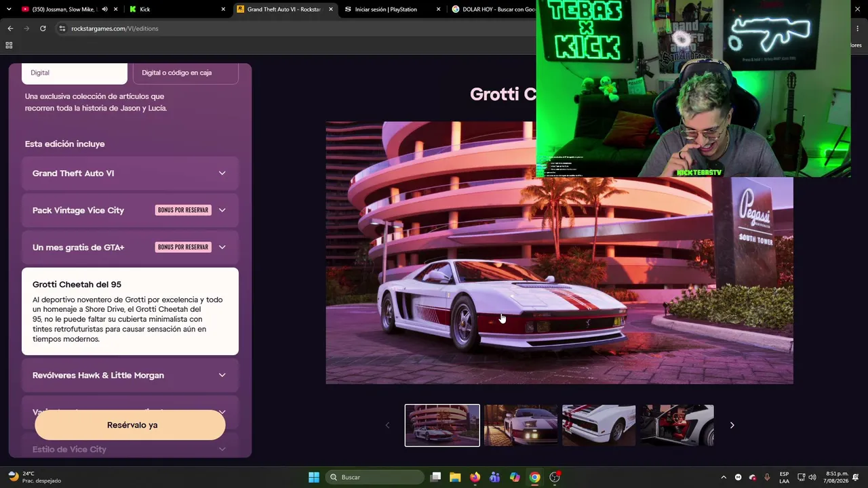The image size is (868, 488).
Task: Click the microphone icon in system tray
Action: click(x=767, y=477)
